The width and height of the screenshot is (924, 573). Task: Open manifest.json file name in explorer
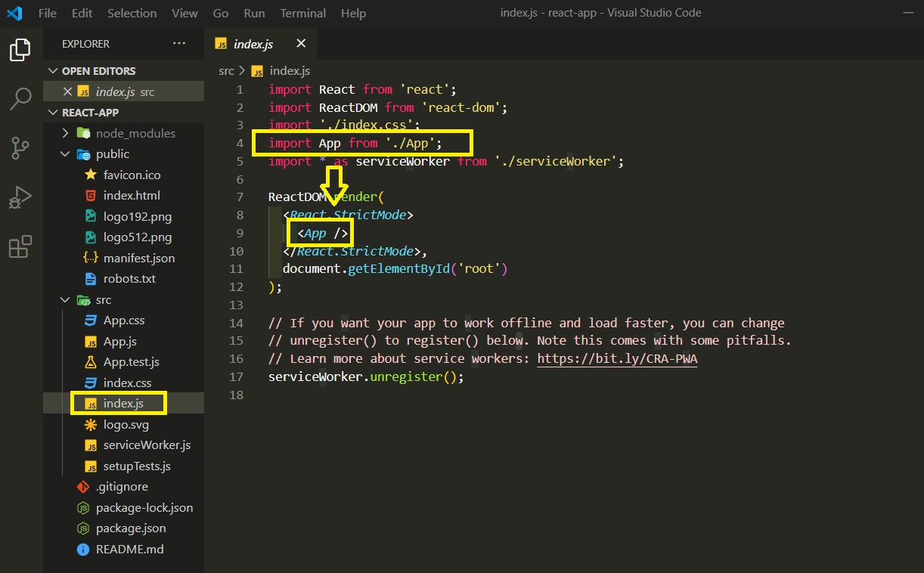pos(139,258)
